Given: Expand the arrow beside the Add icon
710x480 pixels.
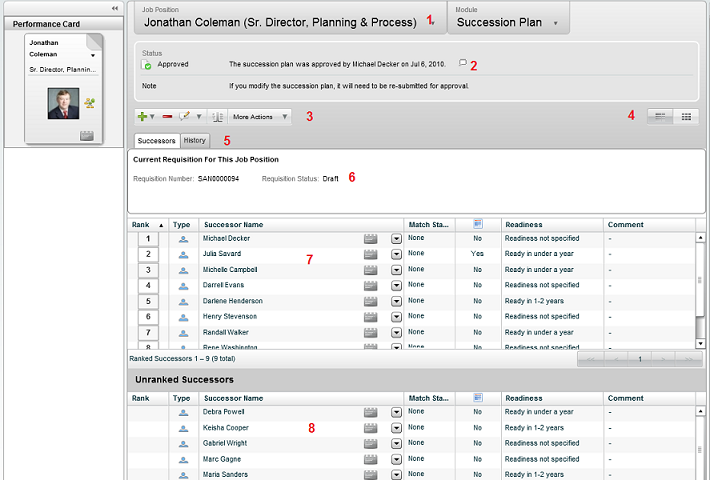Looking at the screenshot, I should pyautogui.click(x=152, y=116).
